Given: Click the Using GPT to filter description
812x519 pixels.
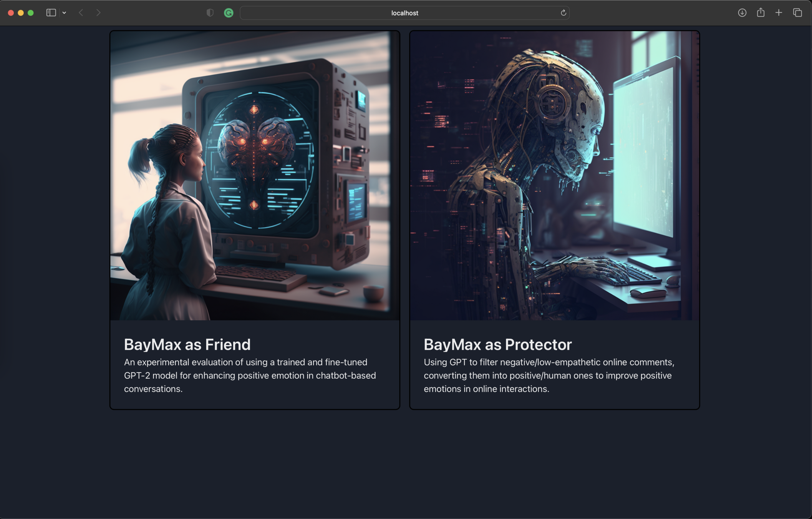Looking at the screenshot, I should pos(549,375).
